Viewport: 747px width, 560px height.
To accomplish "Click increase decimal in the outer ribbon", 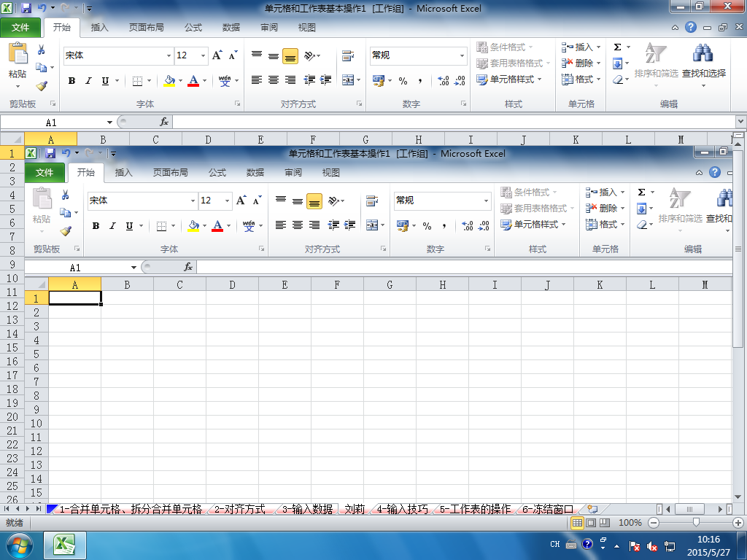I will (x=444, y=81).
